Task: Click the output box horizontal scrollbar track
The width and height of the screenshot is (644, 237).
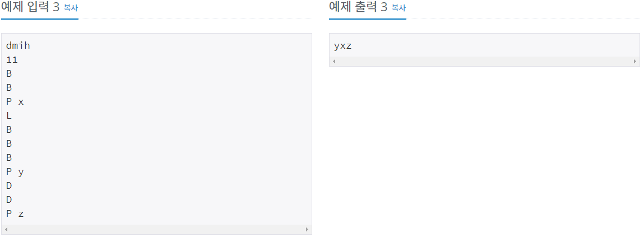Action: (x=484, y=61)
